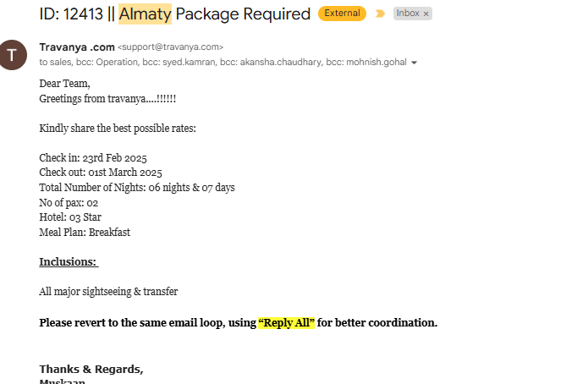Click the highlighted Almaty word in the subject

point(146,14)
